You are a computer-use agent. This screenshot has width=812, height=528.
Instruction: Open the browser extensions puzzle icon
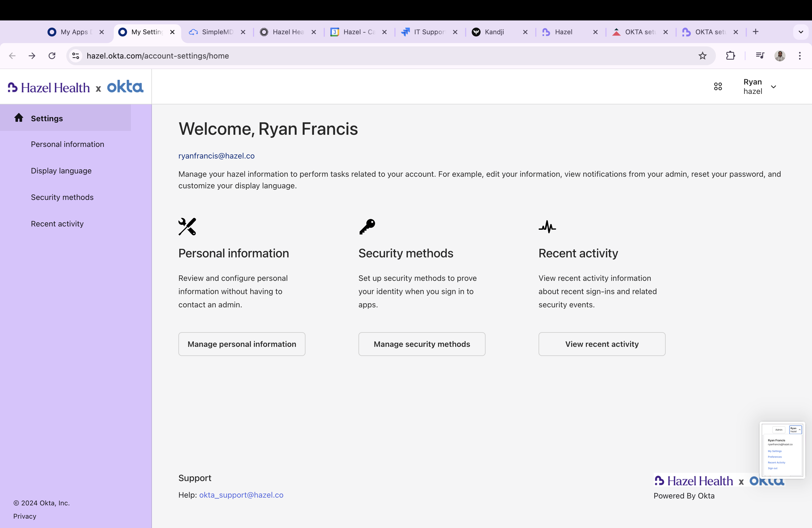pos(730,56)
